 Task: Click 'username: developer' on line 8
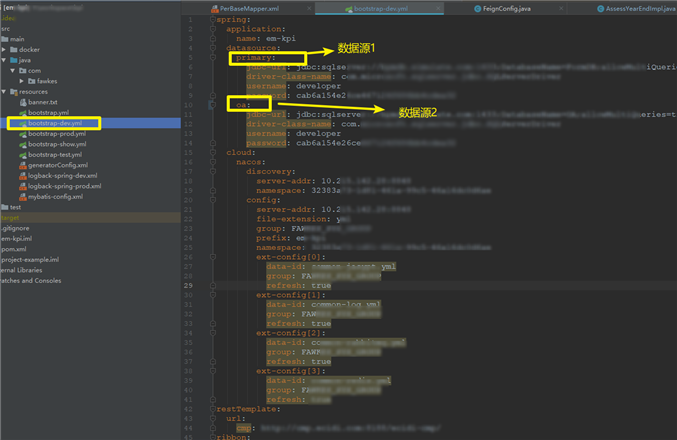[x=294, y=86]
